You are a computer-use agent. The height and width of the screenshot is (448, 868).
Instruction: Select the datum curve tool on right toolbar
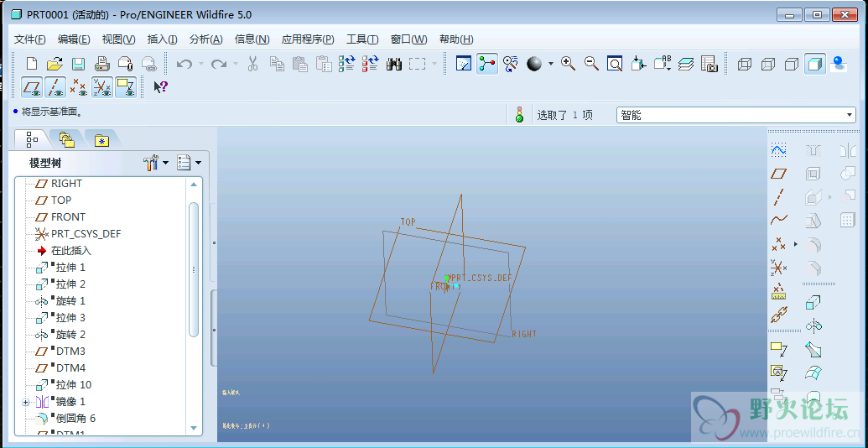point(779,220)
